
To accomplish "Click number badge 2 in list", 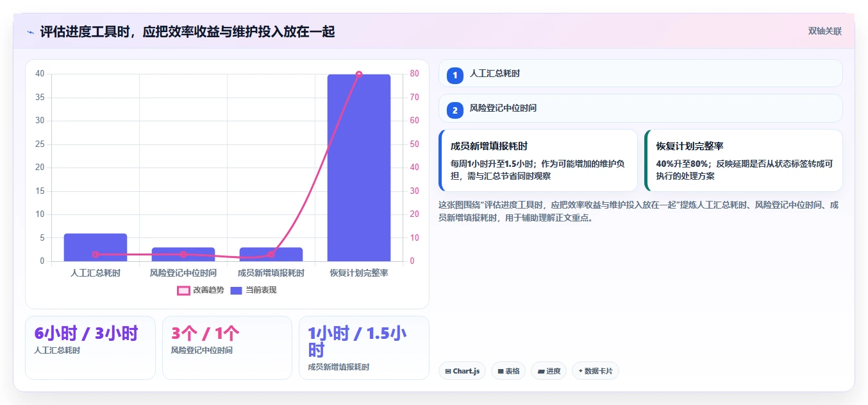I will 455,110.
